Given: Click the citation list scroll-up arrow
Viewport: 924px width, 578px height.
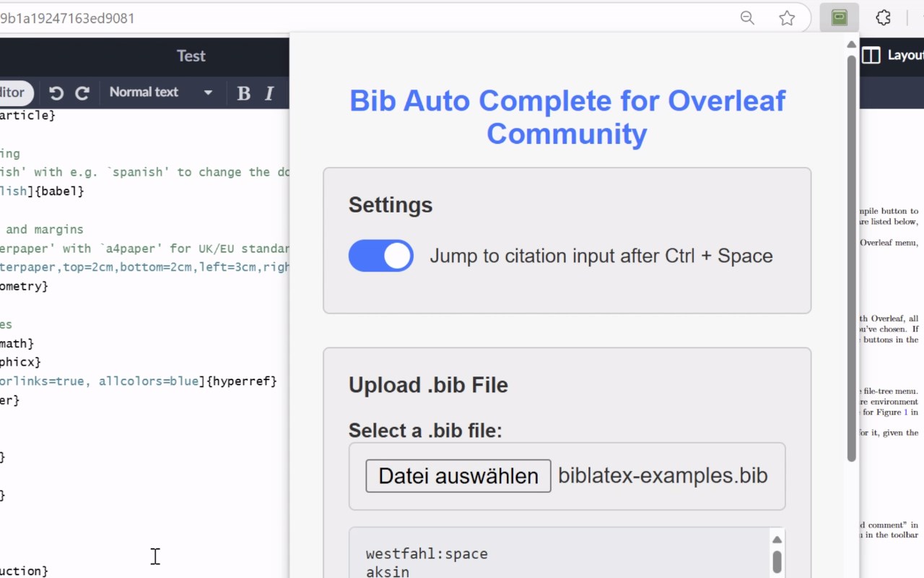Looking at the screenshot, I should coord(777,540).
